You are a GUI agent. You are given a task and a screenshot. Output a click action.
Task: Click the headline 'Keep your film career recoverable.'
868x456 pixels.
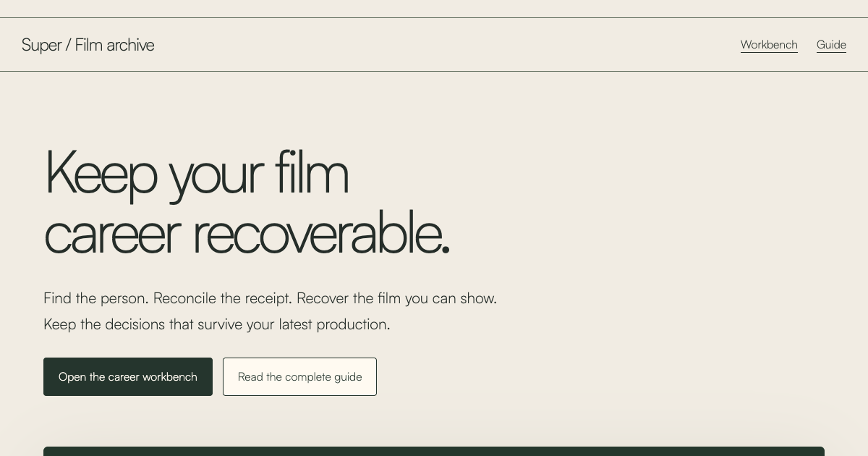click(x=247, y=201)
